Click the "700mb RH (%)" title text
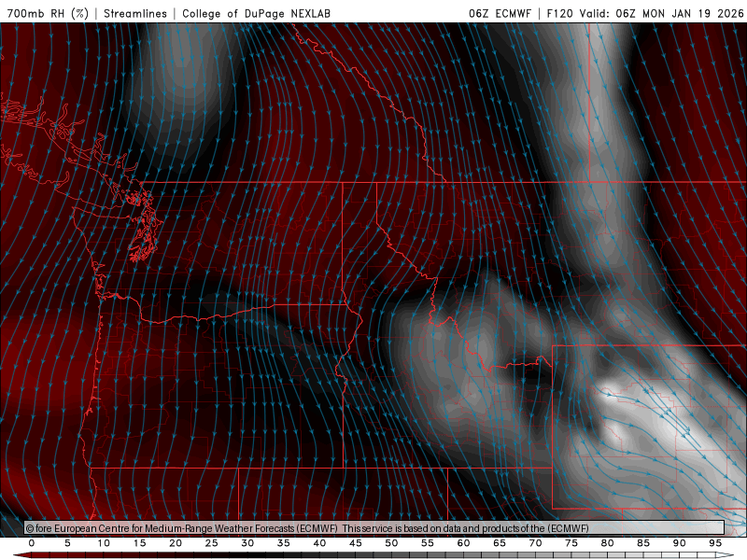This screenshot has width=747, height=560. point(48,13)
